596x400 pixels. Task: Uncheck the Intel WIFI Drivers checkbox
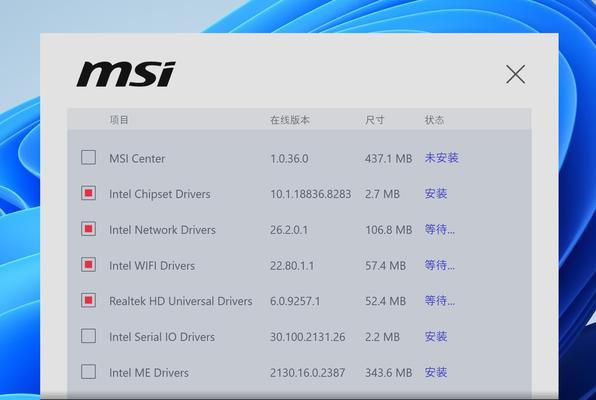88,265
